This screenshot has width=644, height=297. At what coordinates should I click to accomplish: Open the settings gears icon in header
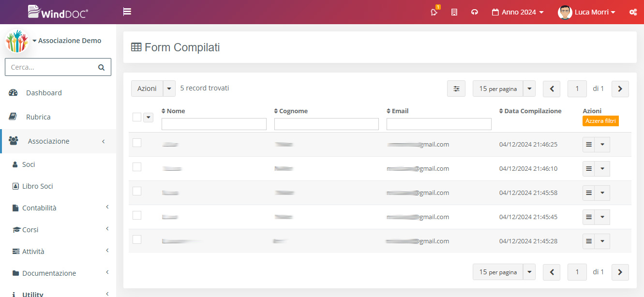pos(632,12)
